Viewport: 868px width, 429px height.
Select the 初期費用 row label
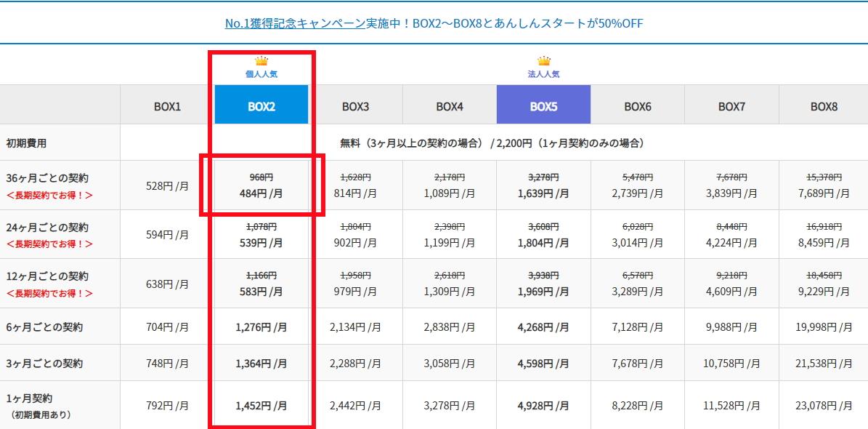pyautogui.click(x=28, y=142)
